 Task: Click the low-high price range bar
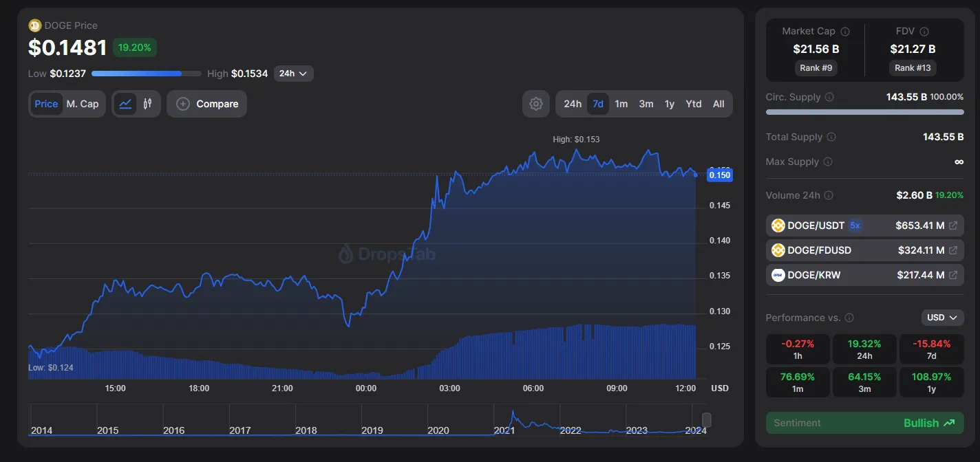coord(147,74)
